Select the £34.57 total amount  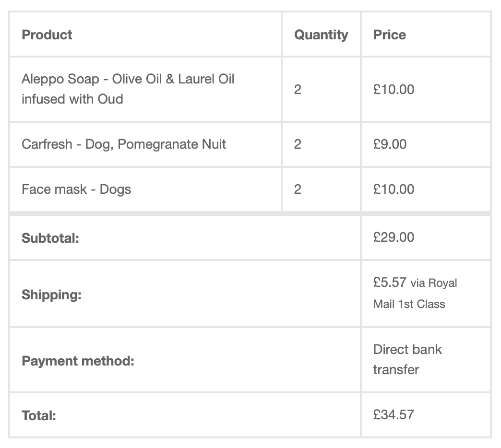pyautogui.click(x=394, y=414)
